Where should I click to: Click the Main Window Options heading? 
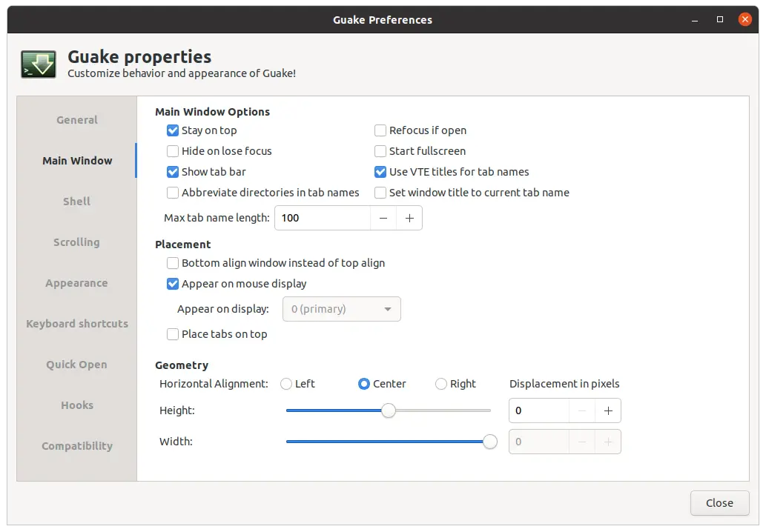coord(212,112)
